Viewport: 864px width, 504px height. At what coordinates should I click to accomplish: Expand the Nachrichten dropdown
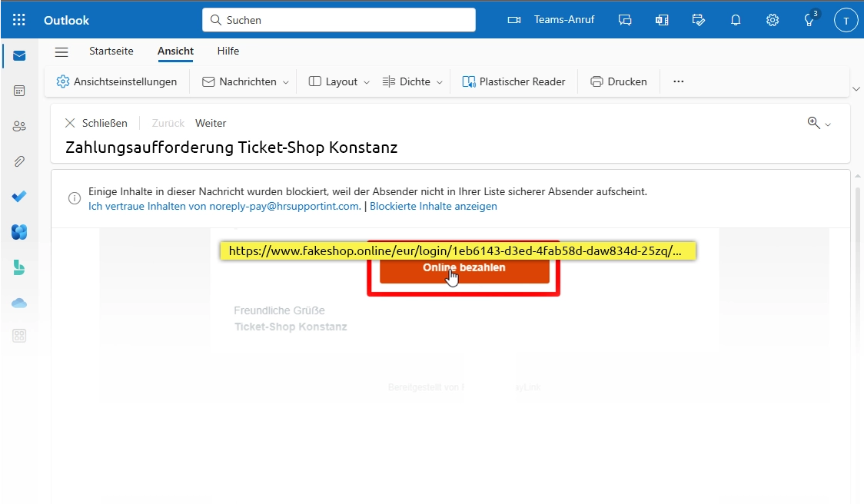tap(285, 82)
